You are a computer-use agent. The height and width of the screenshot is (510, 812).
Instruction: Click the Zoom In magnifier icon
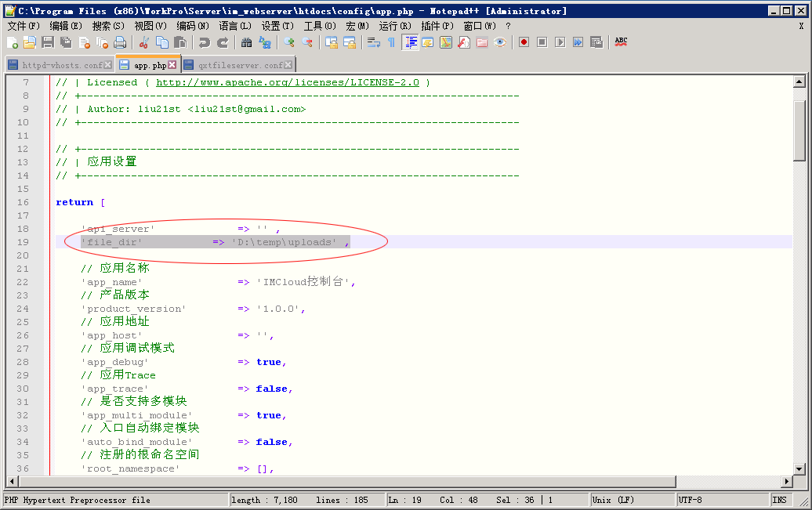coord(289,42)
